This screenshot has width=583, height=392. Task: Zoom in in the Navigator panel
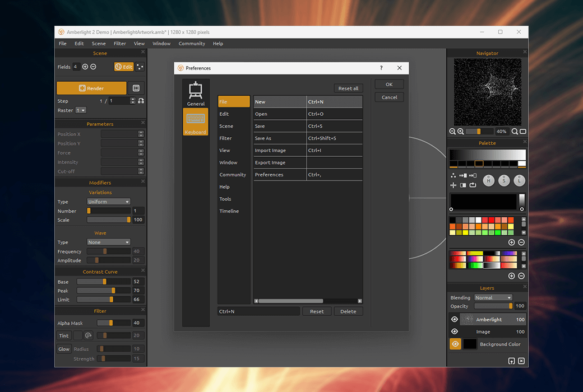(460, 131)
